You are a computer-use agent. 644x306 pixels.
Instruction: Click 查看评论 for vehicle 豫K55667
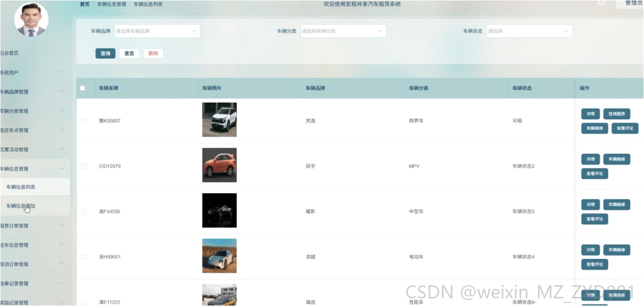click(x=625, y=128)
